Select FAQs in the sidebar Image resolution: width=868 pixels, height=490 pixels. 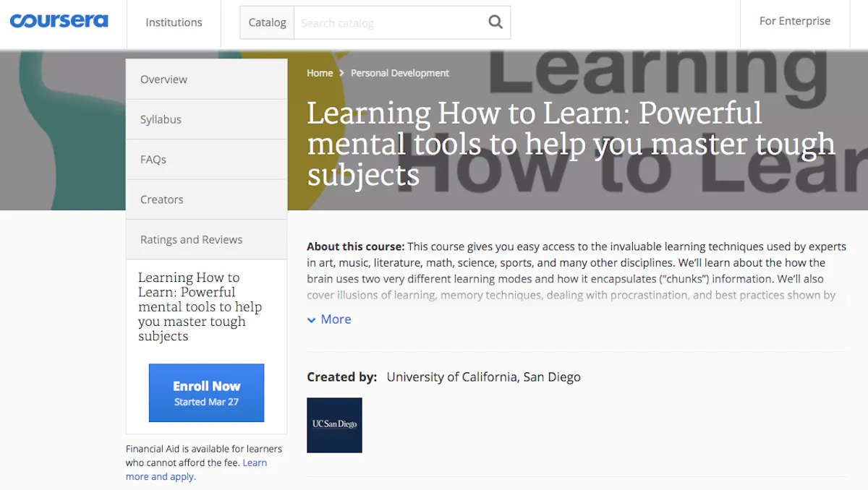pyautogui.click(x=153, y=160)
